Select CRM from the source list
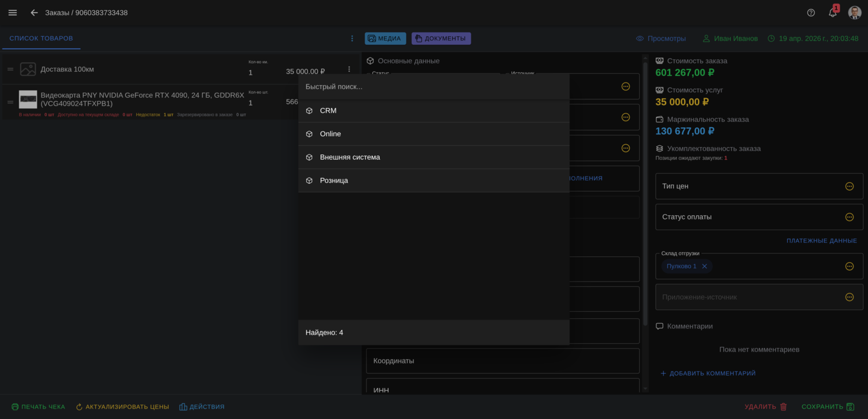 click(x=329, y=111)
